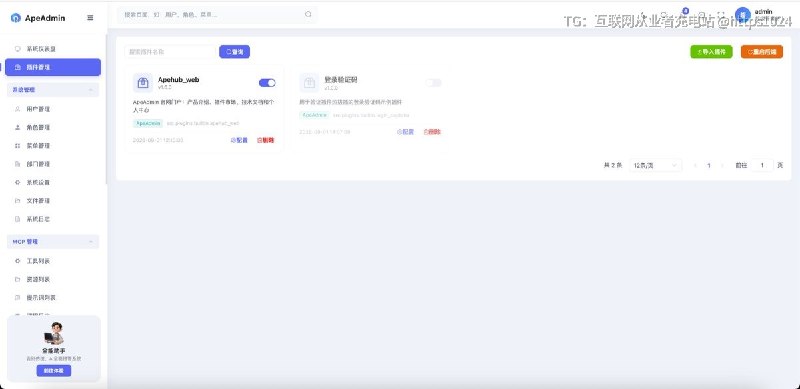Open 提示词列表 under MCP 管理
Screen dimensions: 800x389
click(53, 298)
